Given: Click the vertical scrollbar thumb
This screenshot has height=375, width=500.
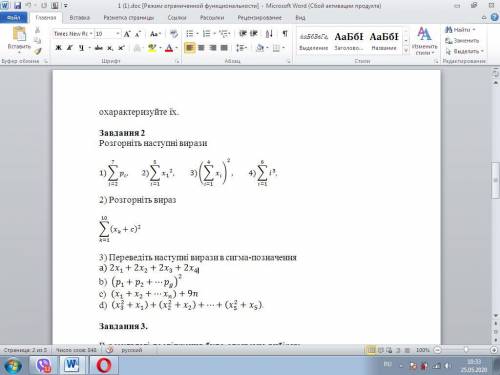Looking at the screenshot, I should click(496, 180).
